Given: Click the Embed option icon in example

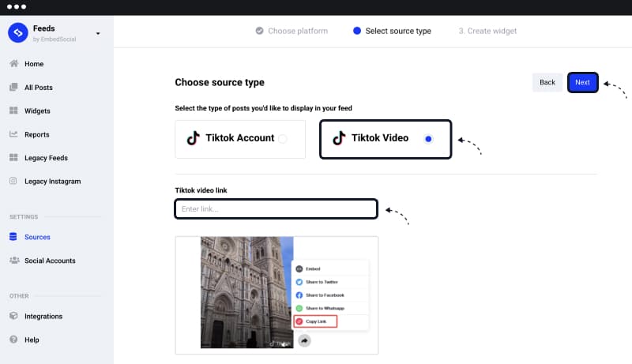Looking at the screenshot, I should point(299,268).
